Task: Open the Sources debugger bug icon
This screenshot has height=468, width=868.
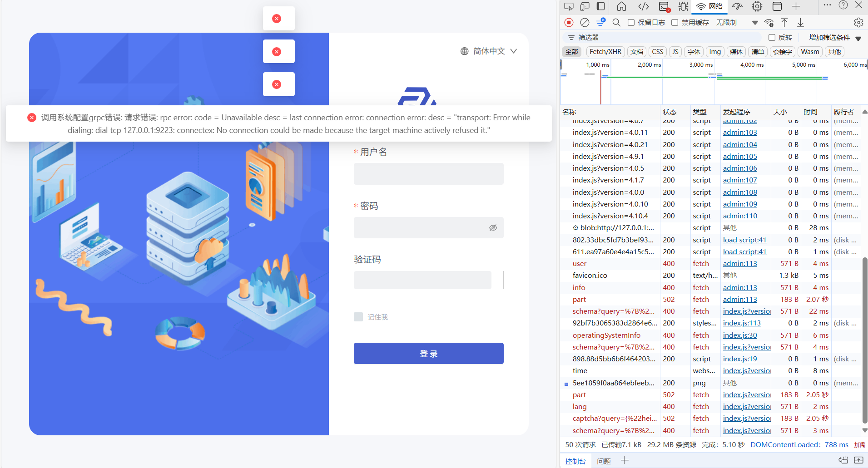Action: (x=683, y=6)
